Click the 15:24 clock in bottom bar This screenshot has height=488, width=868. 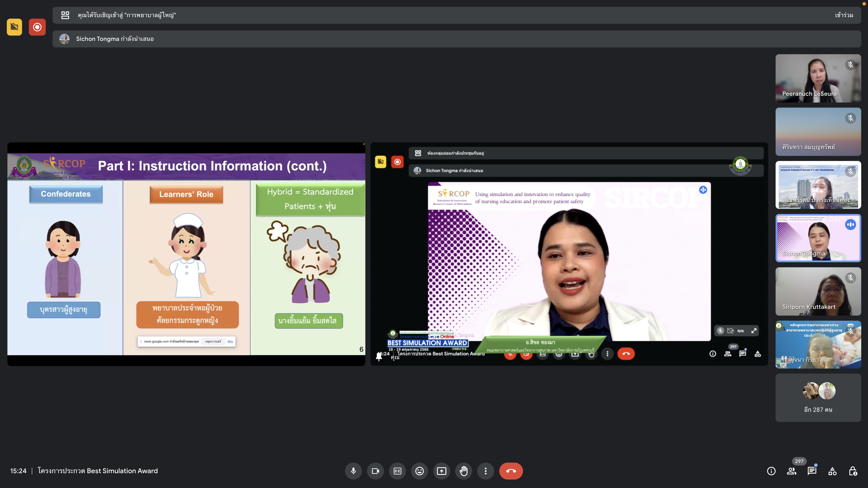point(18,471)
